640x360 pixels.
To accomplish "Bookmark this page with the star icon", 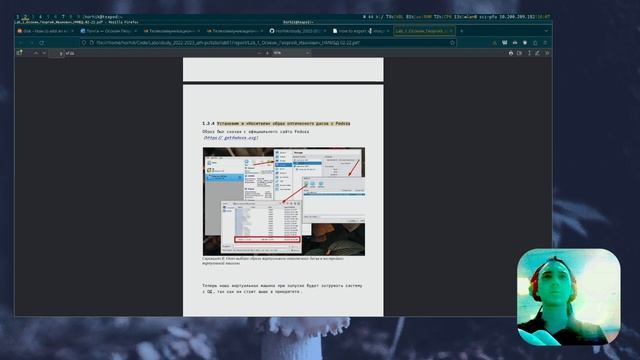I will pyautogui.click(x=452, y=42).
